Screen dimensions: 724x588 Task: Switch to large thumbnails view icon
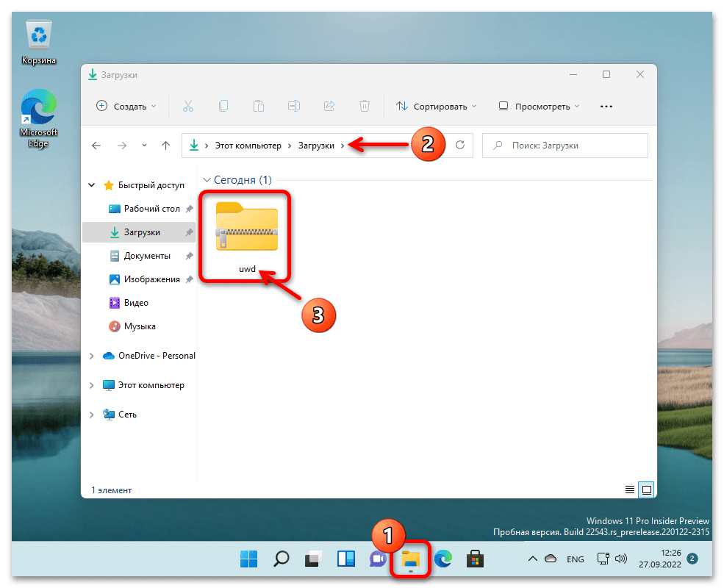point(647,490)
